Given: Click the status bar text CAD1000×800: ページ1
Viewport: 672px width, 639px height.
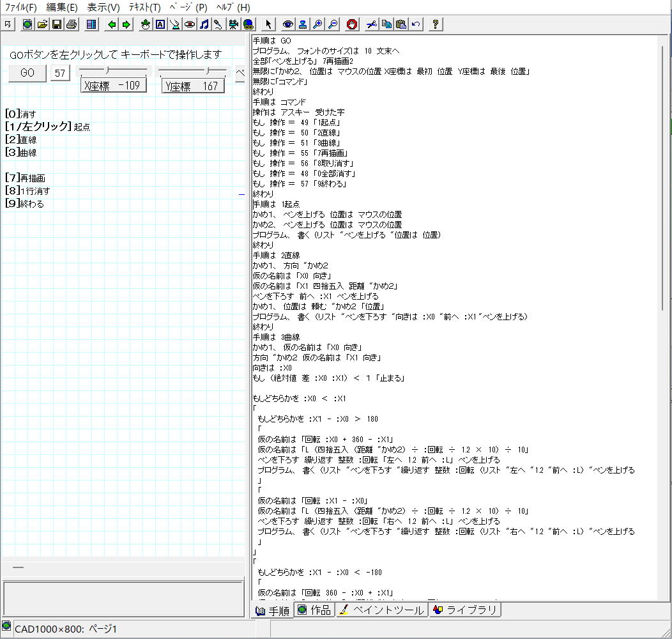Looking at the screenshot, I should tap(66, 629).
